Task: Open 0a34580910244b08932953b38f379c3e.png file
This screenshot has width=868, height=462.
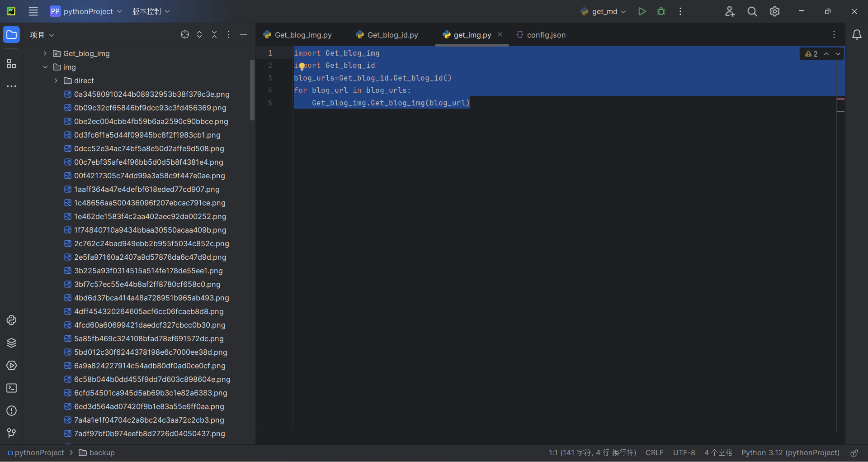Action: point(151,94)
